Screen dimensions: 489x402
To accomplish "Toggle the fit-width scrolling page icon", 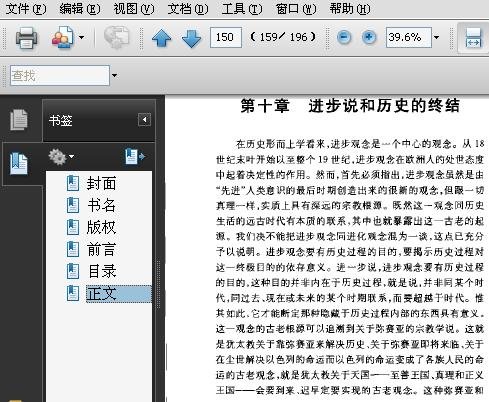I will pos(473,38).
